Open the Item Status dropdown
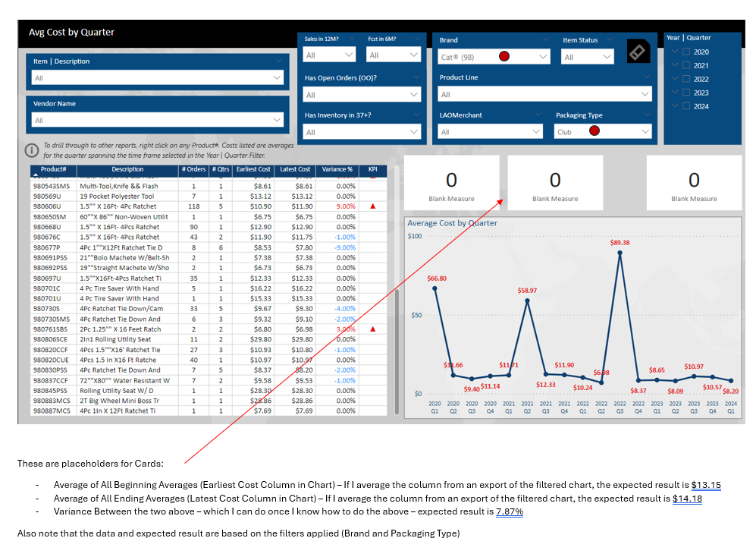Viewport: 756px width, 557px height. pos(588,57)
